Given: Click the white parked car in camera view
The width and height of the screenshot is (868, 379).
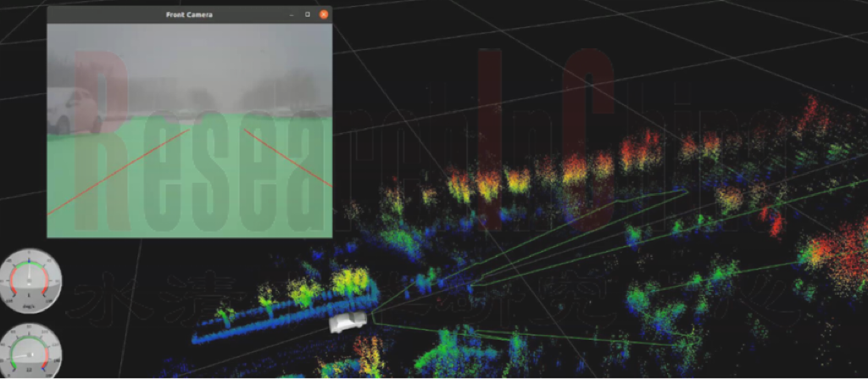Looking at the screenshot, I should [x=70, y=111].
